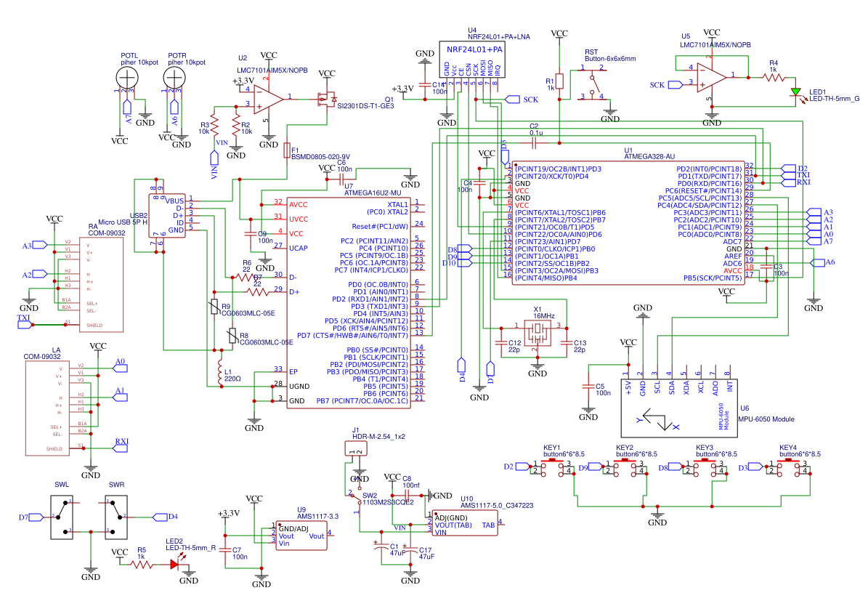868x601 pixels.
Task: Click the Button-6x6x6mm label under RST
Action: point(610,59)
